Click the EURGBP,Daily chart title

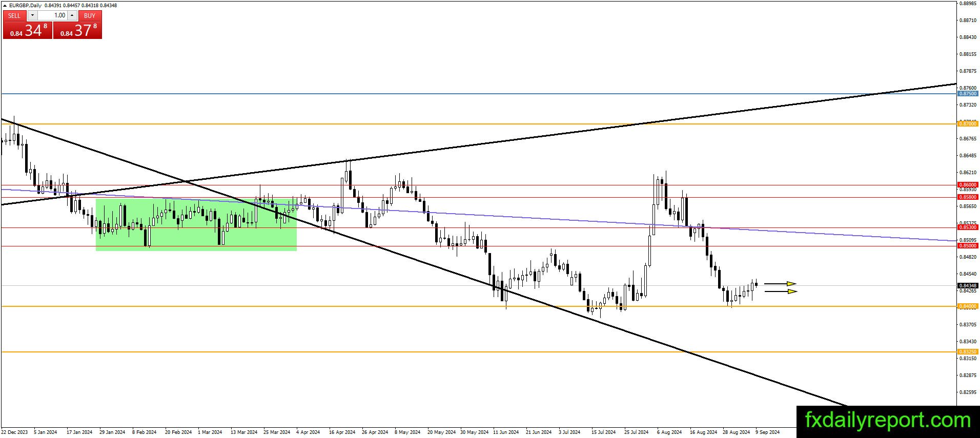[26, 6]
